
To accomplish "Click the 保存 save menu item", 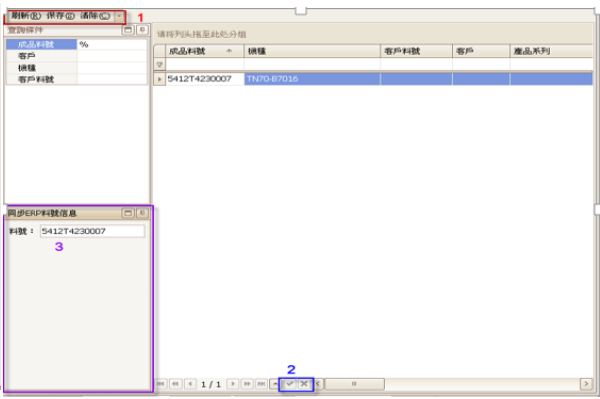I will tap(60, 16).
